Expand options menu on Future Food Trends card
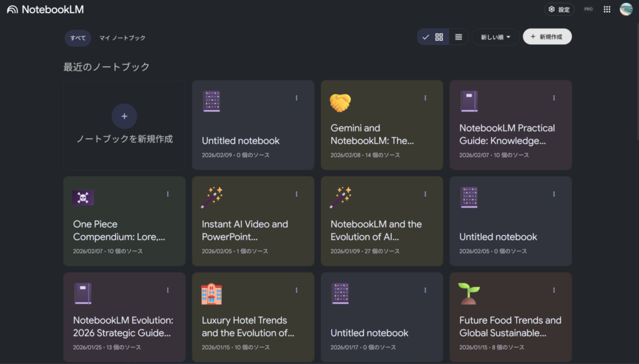 (554, 290)
